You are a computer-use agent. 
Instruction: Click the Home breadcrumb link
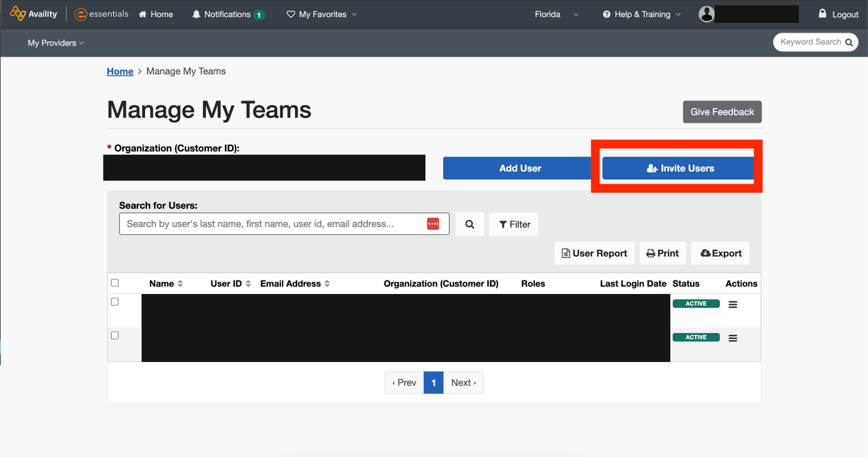(120, 71)
